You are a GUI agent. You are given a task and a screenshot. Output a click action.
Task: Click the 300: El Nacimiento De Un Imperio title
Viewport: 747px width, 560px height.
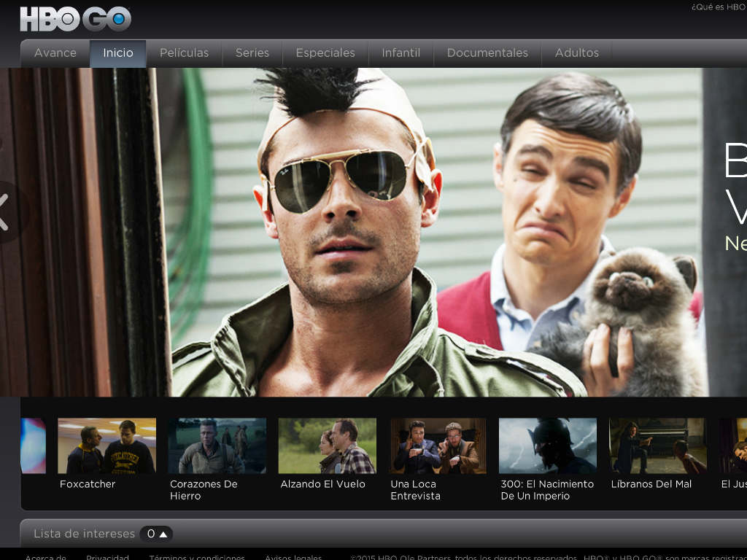(547, 490)
